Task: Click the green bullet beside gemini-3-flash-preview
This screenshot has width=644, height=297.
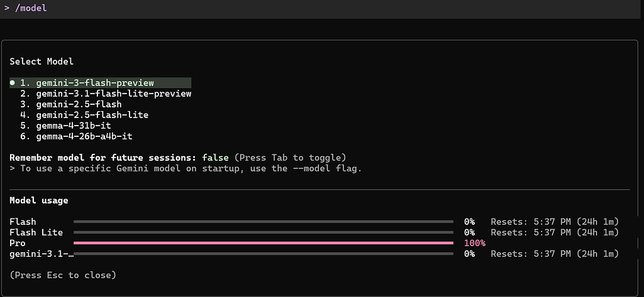Action: (x=13, y=83)
